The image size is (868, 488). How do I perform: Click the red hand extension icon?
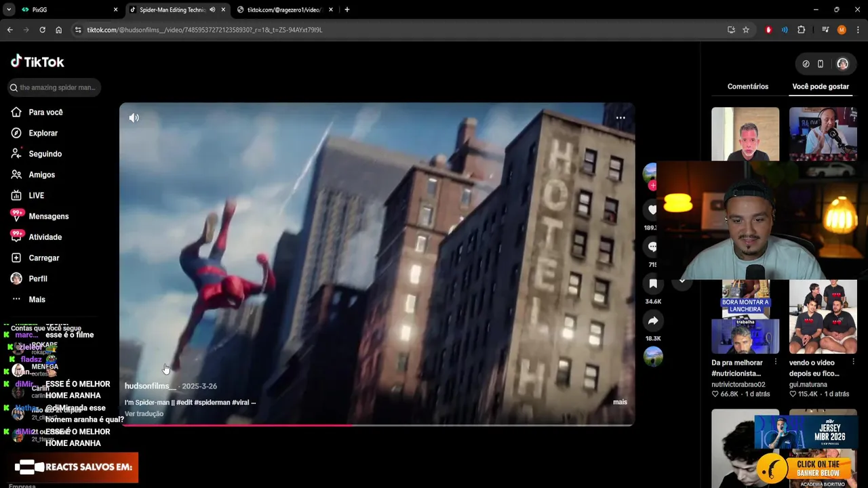(768, 30)
